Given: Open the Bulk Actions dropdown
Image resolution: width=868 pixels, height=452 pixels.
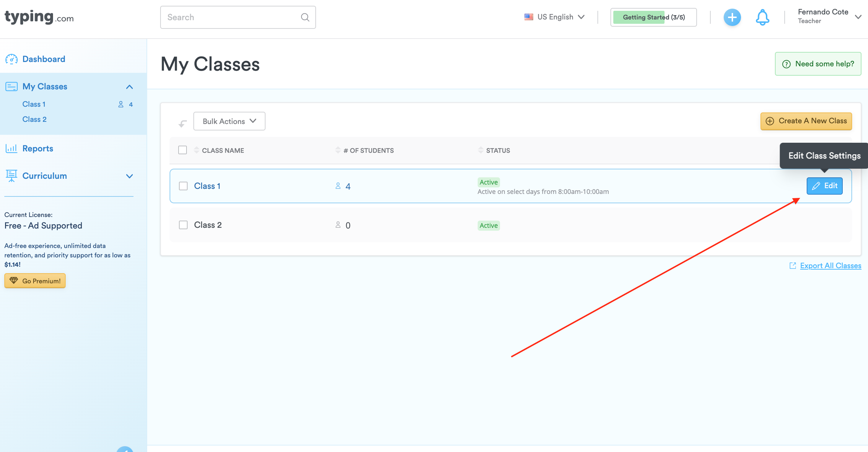Looking at the screenshot, I should tap(229, 121).
